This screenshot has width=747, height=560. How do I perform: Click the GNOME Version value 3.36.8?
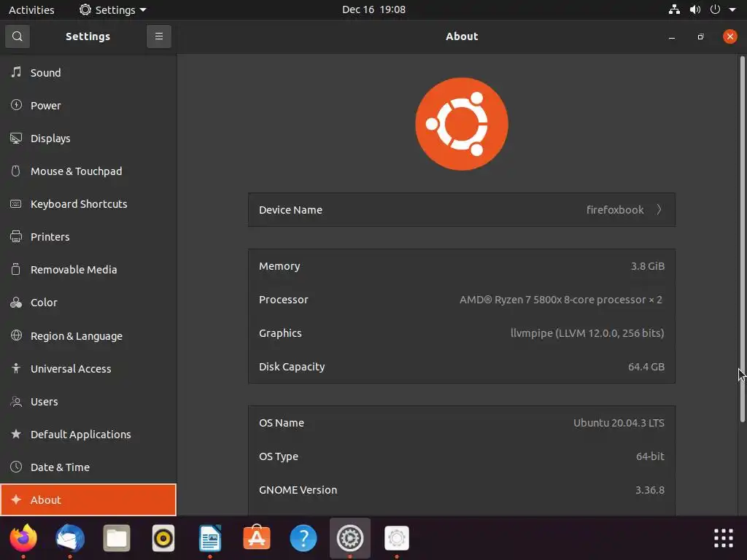[x=649, y=489]
